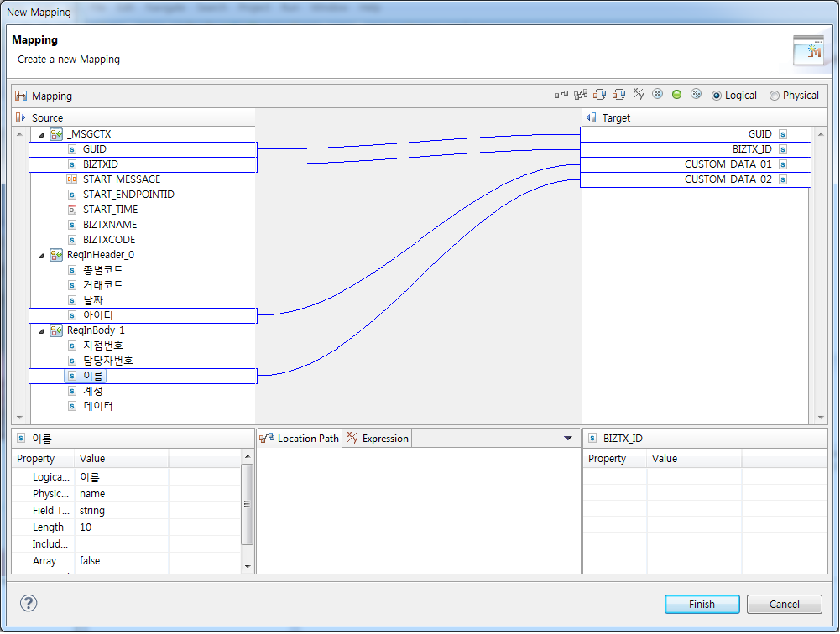Image resolution: width=840 pixels, height=634 pixels.
Task: Select the auto-mapping multiple links toolbar icon
Action: [x=579, y=95]
